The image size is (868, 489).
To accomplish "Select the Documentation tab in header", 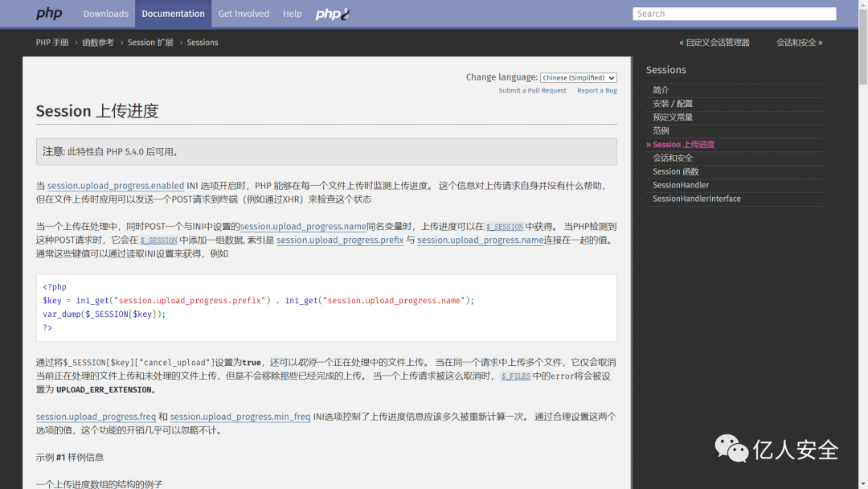I will point(174,14).
